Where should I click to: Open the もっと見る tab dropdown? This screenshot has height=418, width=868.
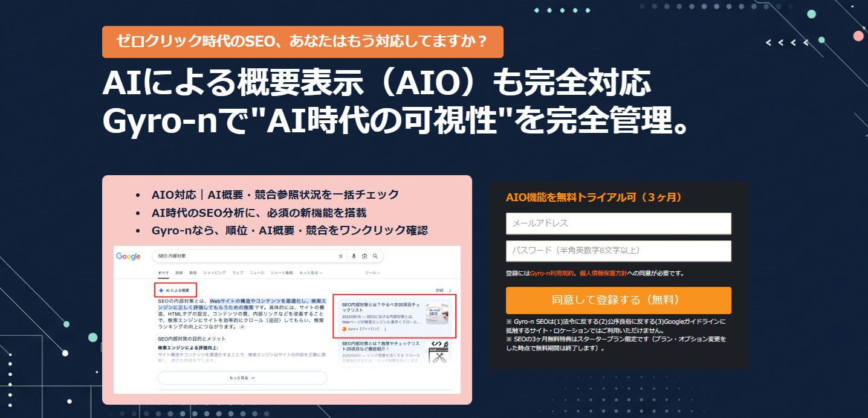tap(311, 273)
